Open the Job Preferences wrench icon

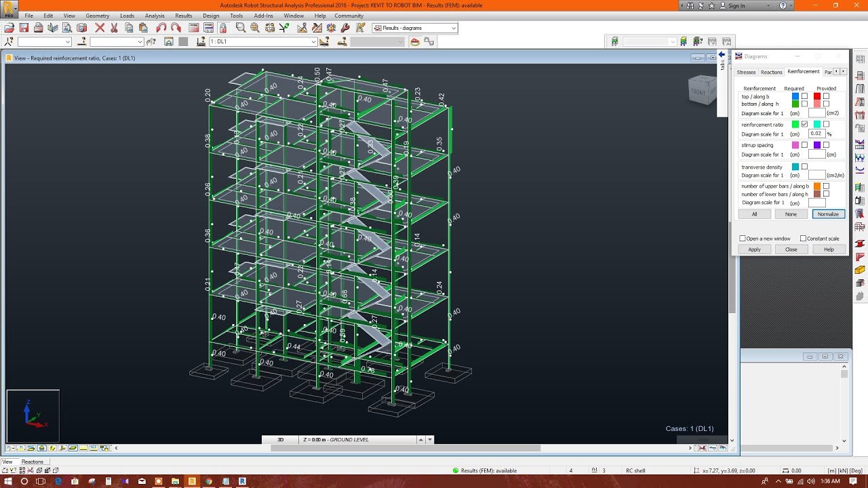pyautogui.click(x=346, y=28)
